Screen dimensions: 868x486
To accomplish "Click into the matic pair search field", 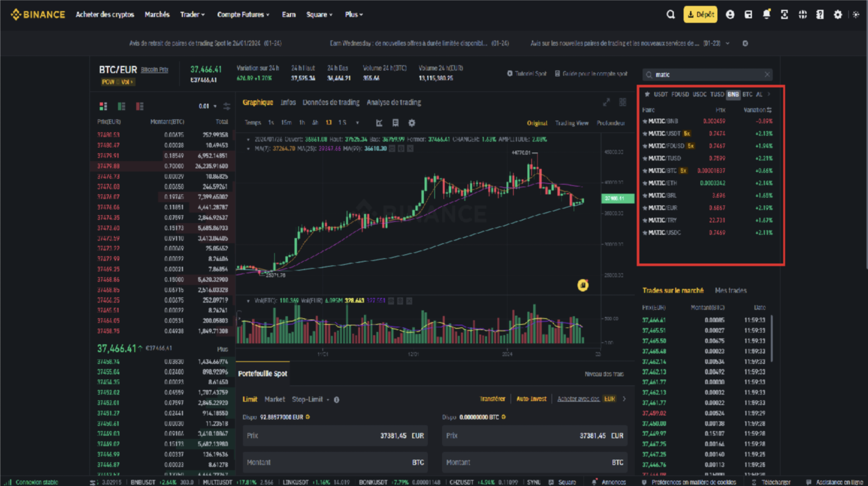I will click(x=708, y=74).
